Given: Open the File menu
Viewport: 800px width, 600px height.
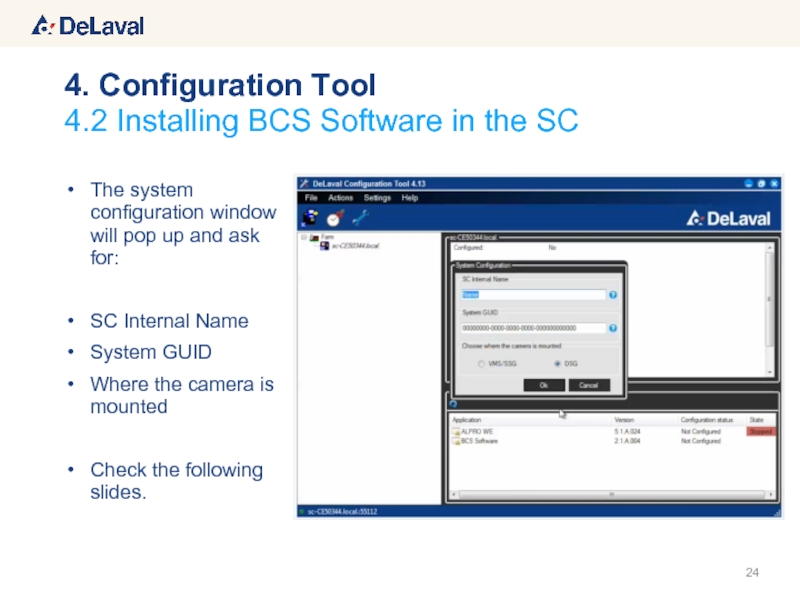Looking at the screenshot, I should [311, 197].
